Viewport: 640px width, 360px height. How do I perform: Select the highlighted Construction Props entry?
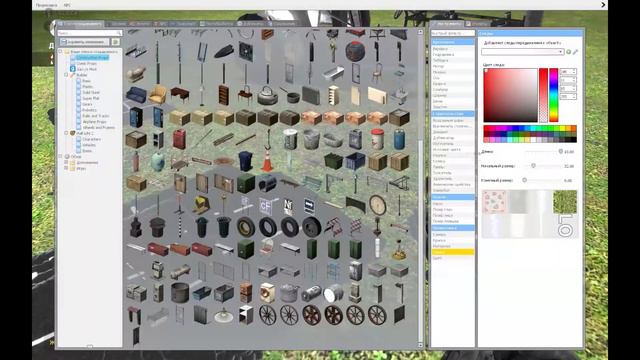92,58
